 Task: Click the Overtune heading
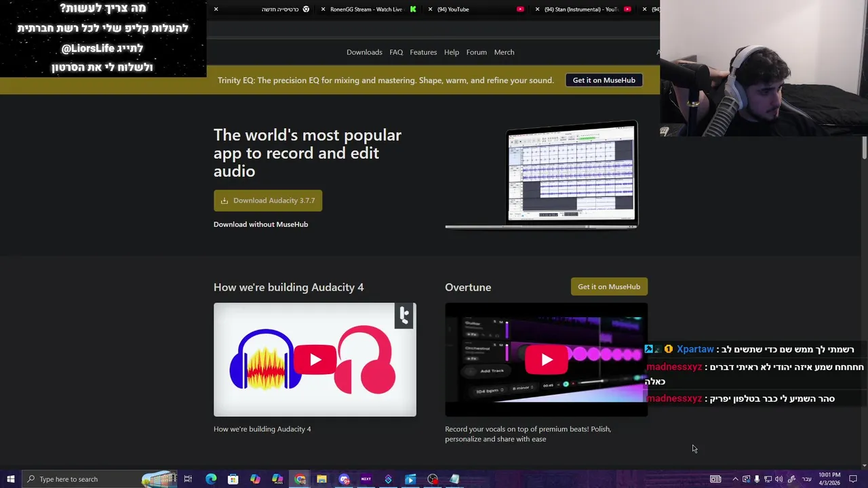pos(468,287)
